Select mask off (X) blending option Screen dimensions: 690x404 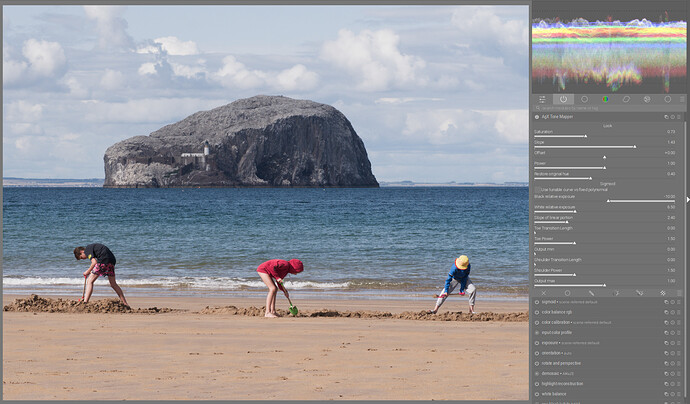(544, 293)
